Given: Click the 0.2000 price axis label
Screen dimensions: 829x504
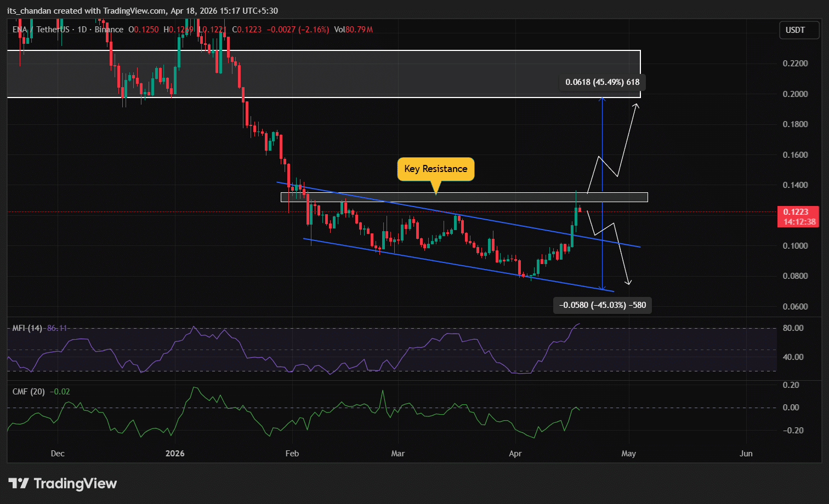Looking at the screenshot, I should click(794, 94).
